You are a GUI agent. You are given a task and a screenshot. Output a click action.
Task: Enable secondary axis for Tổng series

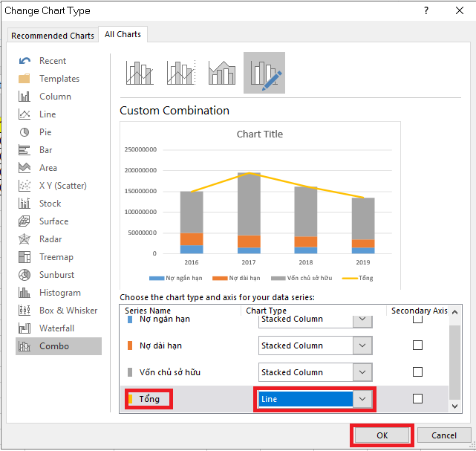click(x=417, y=399)
